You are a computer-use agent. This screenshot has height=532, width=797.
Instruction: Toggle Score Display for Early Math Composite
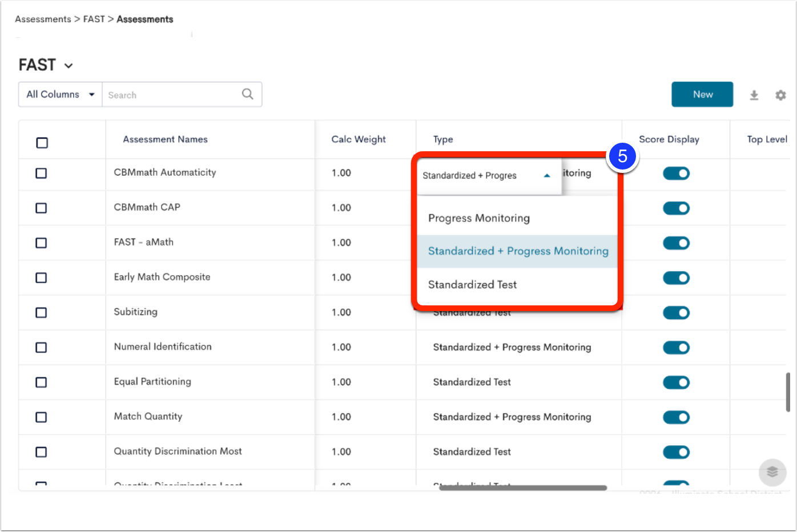pos(677,277)
